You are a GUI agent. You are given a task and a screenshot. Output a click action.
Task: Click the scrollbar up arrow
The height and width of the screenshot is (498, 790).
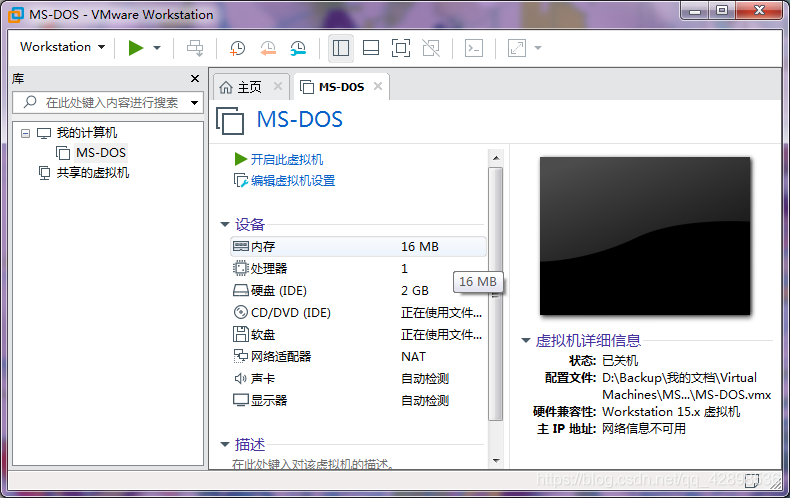[496, 158]
